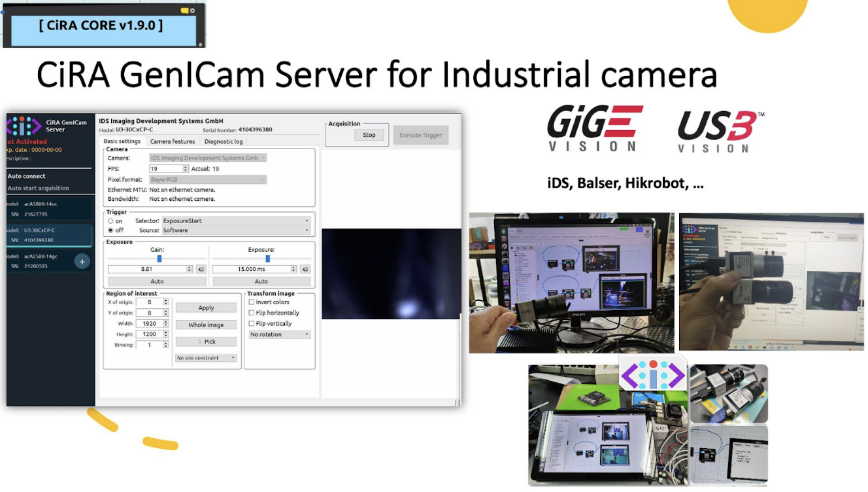
Task: Open the No size constraint dropdown
Action: (206, 358)
